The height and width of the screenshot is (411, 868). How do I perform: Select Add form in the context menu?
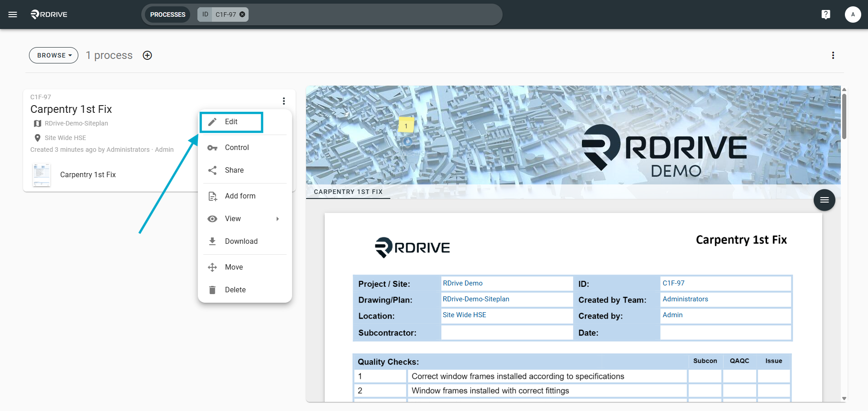click(245, 196)
